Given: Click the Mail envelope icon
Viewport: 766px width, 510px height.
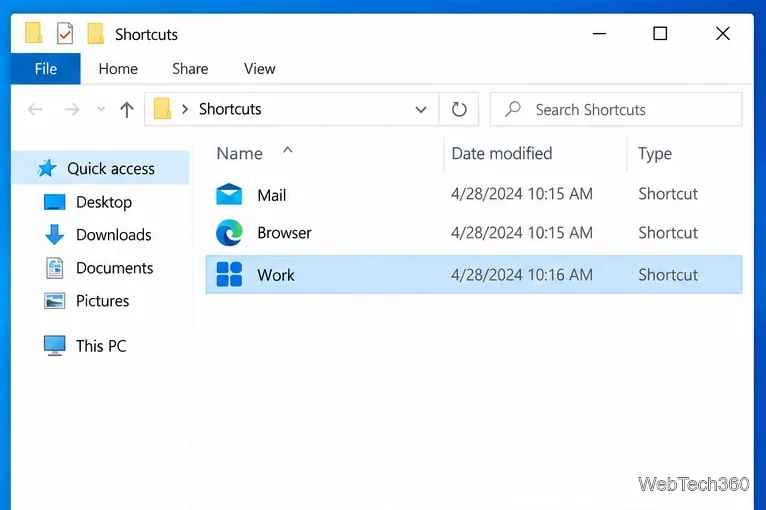Looking at the screenshot, I should [229, 194].
